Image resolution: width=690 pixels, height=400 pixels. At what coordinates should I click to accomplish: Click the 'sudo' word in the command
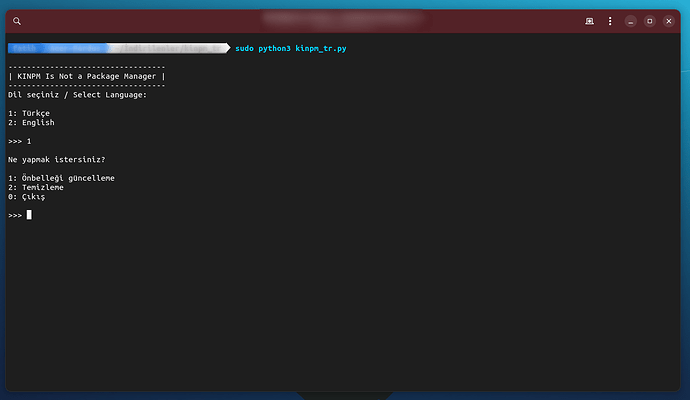(x=245, y=48)
